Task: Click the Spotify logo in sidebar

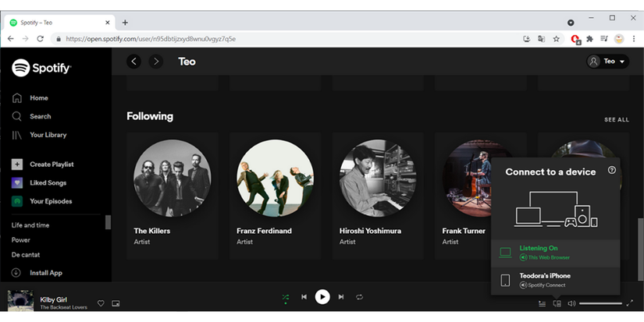Action: [x=41, y=68]
